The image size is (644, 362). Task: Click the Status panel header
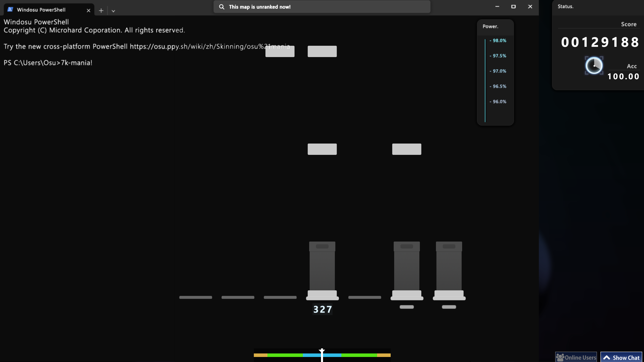pos(565,7)
